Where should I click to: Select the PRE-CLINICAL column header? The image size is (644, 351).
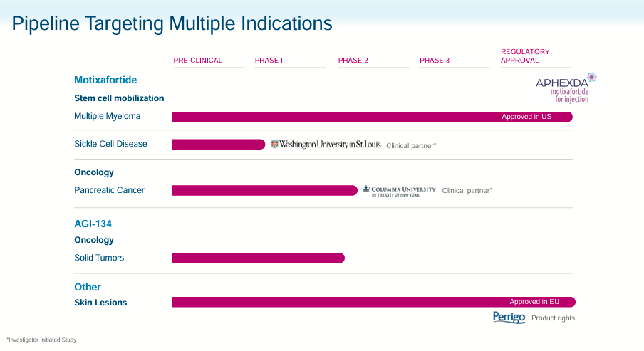(x=198, y=61)
